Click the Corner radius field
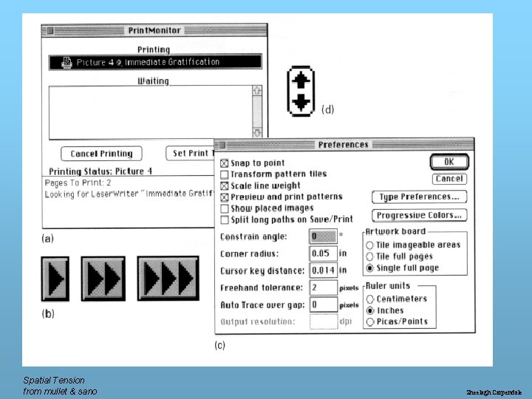Viewport: 532px width, 399px height. (324, 253)
